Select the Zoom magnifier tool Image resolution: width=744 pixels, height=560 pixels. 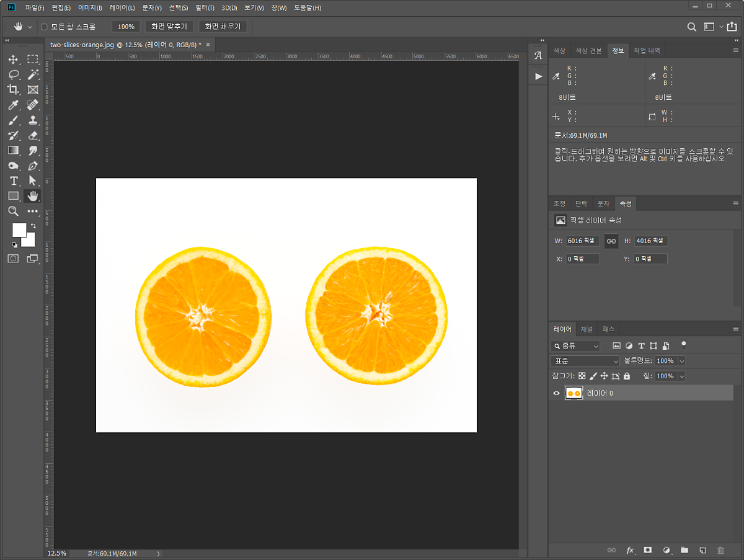click(x=13, y=211)
